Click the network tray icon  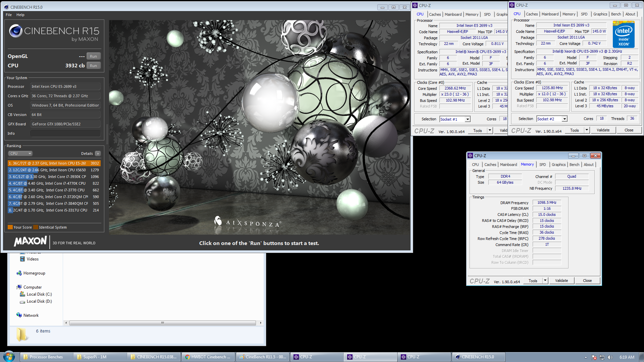click(x=602, y=357)
